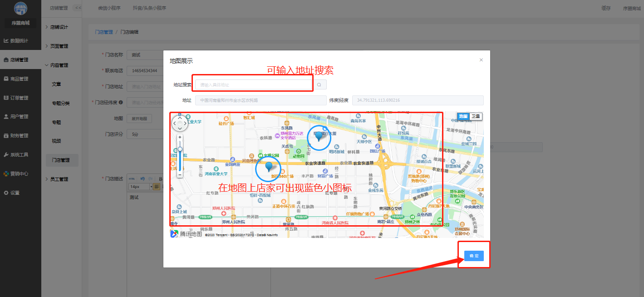Open 视频 under 内容管理
644x297 pixels.
(56, 141)
